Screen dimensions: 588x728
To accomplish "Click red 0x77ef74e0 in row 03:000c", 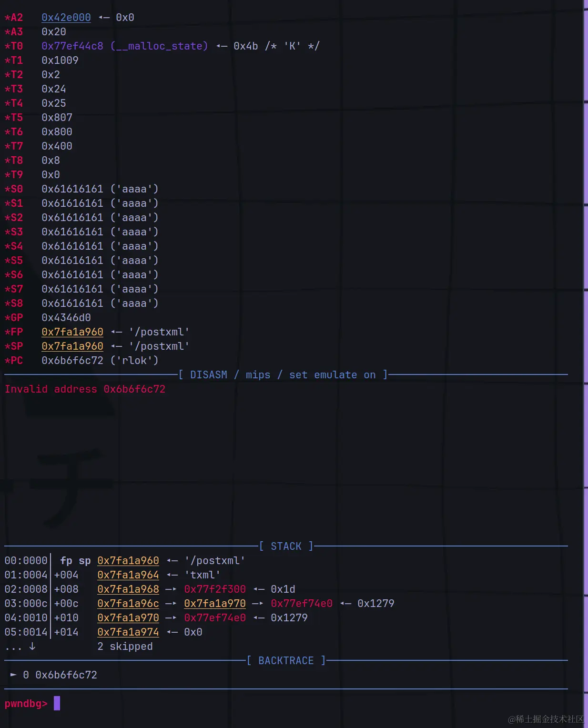I will pos(302,604).
